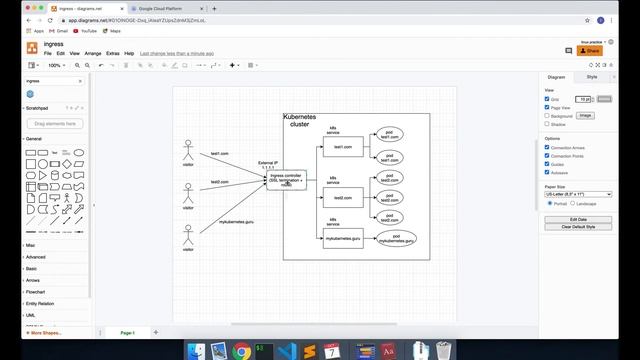Open the table toolbar dropdown
The height and width of the screenshot is (360, 640).
(x=253, y=65)
